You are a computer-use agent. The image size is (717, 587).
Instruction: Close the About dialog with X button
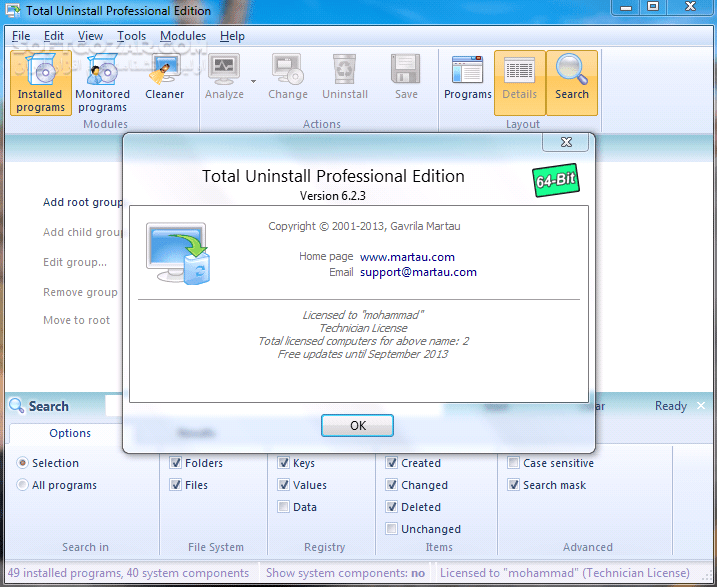click(566, 142)
